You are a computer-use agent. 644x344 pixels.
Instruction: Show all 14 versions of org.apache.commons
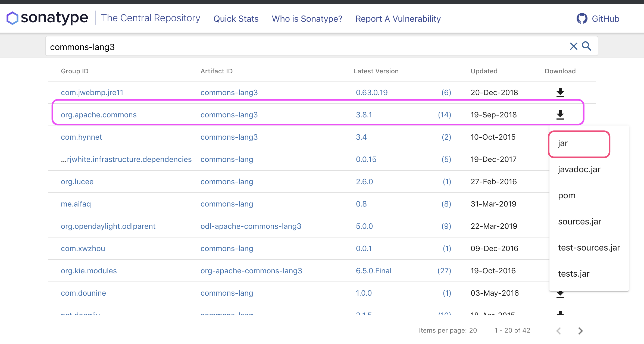(x=444, y=115)
